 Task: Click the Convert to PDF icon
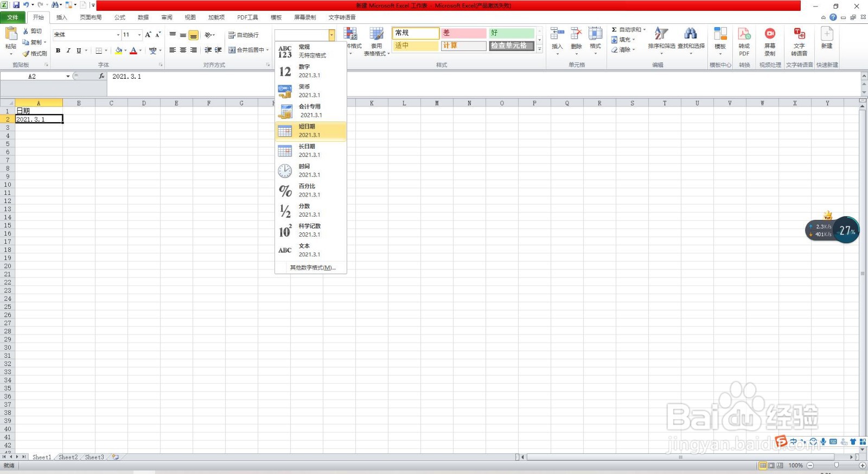coord(744,34)
